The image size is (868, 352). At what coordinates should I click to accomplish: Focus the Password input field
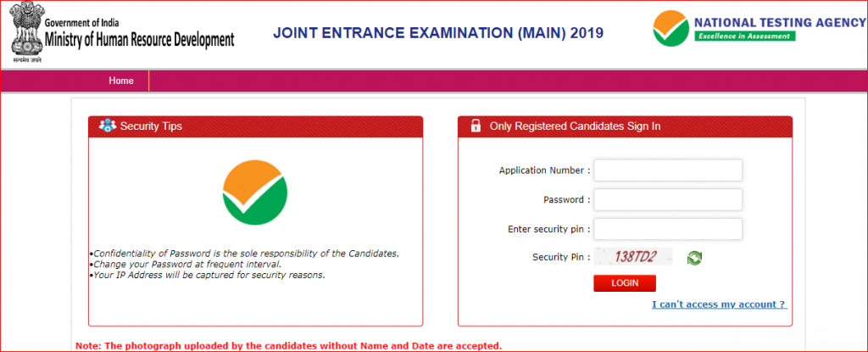point(668,199)
